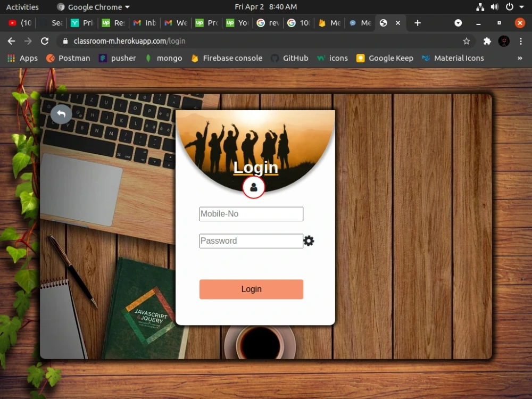Click the network icon in the system tray
The height and width of the screenshot is (399, 532).
pos(480,7)
